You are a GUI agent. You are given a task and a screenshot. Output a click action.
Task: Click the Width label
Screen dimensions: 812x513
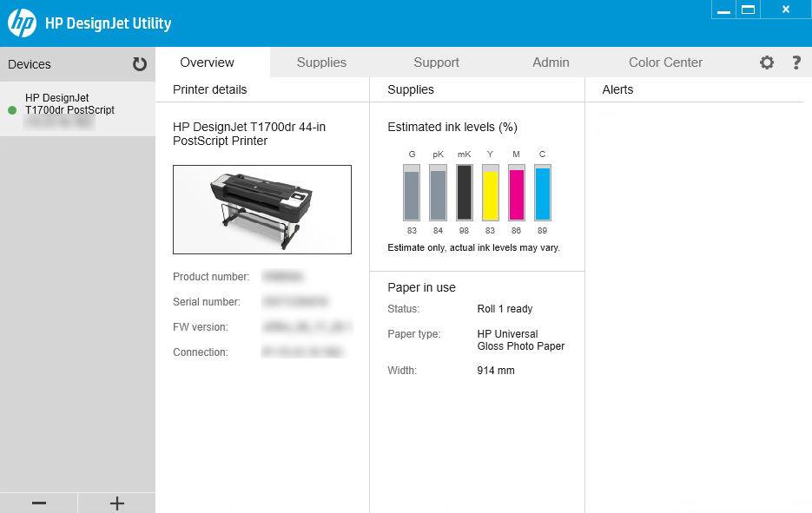pos(402,370)
